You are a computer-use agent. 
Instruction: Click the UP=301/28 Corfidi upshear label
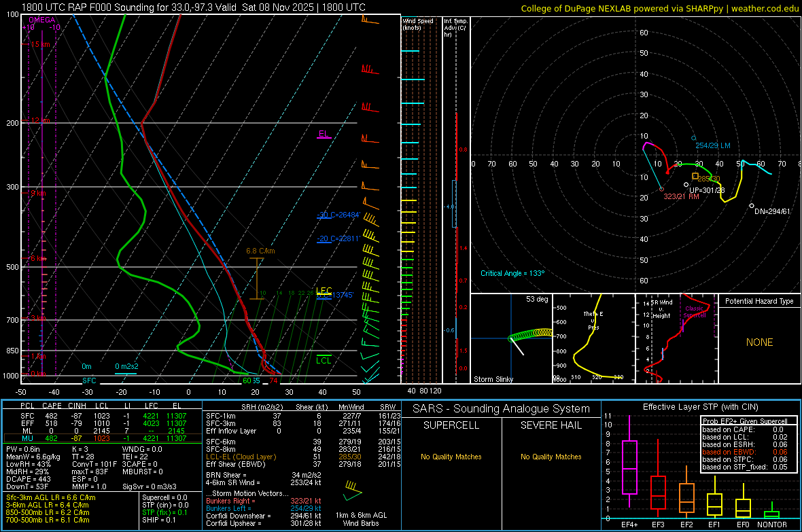click(x=707, y=190)
